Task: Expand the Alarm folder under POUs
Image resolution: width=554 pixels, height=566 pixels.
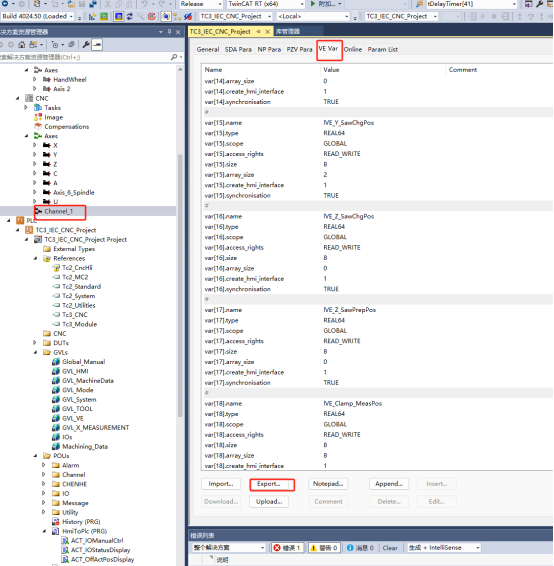Action: click(x=44, y=465)
